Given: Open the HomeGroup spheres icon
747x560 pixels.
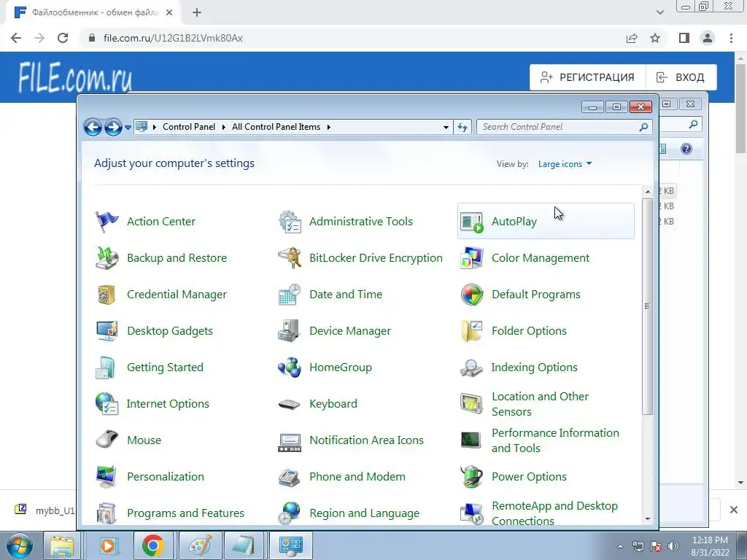Looking at the screenshot, I should pyautogui.click(x=290, y=367).
